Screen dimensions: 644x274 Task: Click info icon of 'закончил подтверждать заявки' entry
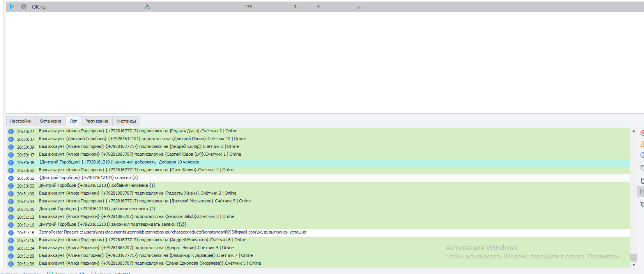[11, 225]
